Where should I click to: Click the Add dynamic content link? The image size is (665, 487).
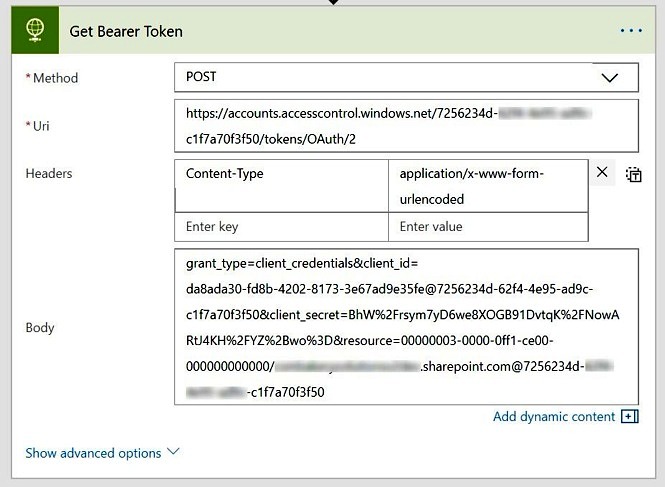pyautogui.click(x=553, y=417)
